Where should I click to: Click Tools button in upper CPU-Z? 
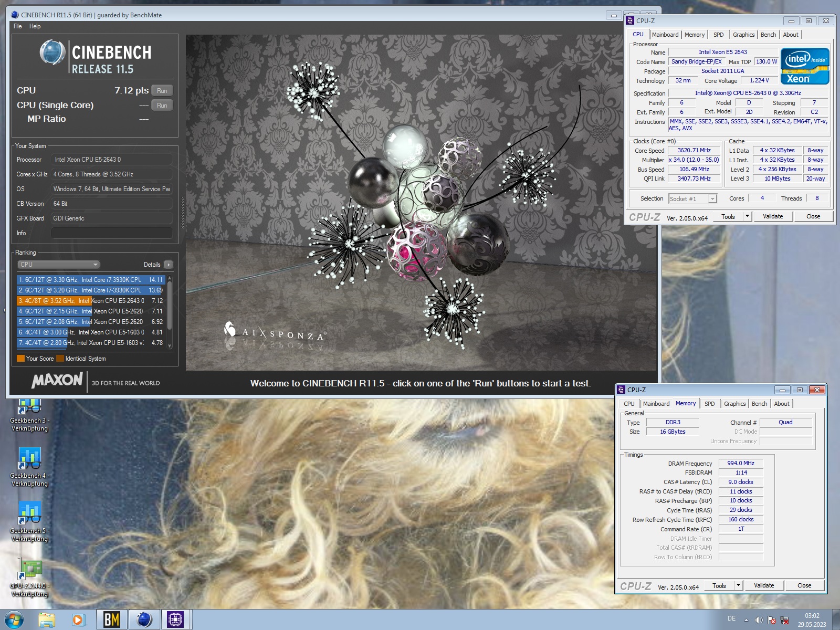pos(728,216)
